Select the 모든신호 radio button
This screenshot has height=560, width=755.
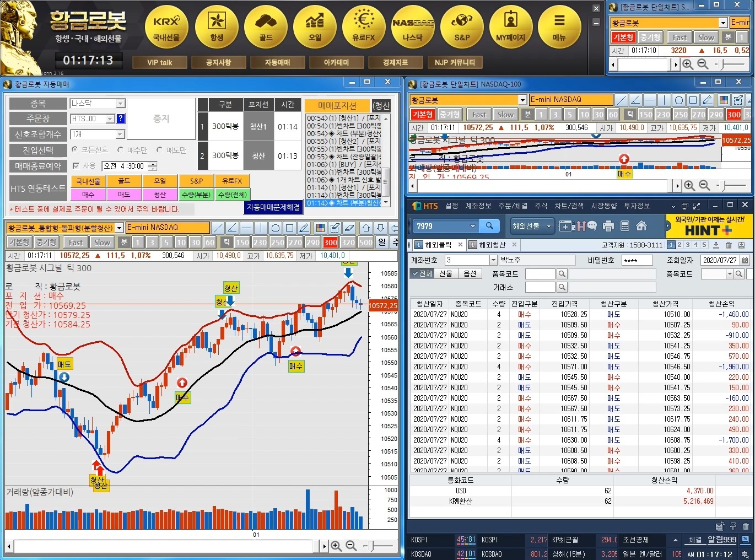pos(74,149)
